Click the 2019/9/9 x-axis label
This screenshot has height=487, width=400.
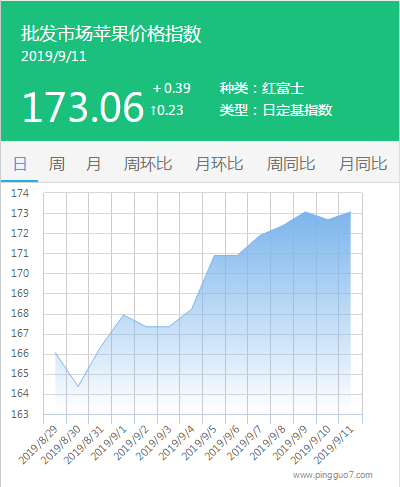[x=290, y=442]
